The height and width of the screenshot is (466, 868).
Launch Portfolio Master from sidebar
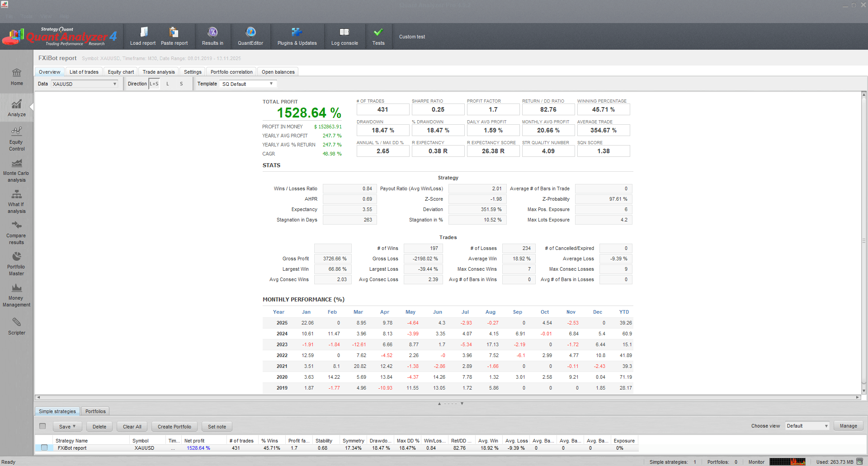pyautogui.click(x=17, y=264)
